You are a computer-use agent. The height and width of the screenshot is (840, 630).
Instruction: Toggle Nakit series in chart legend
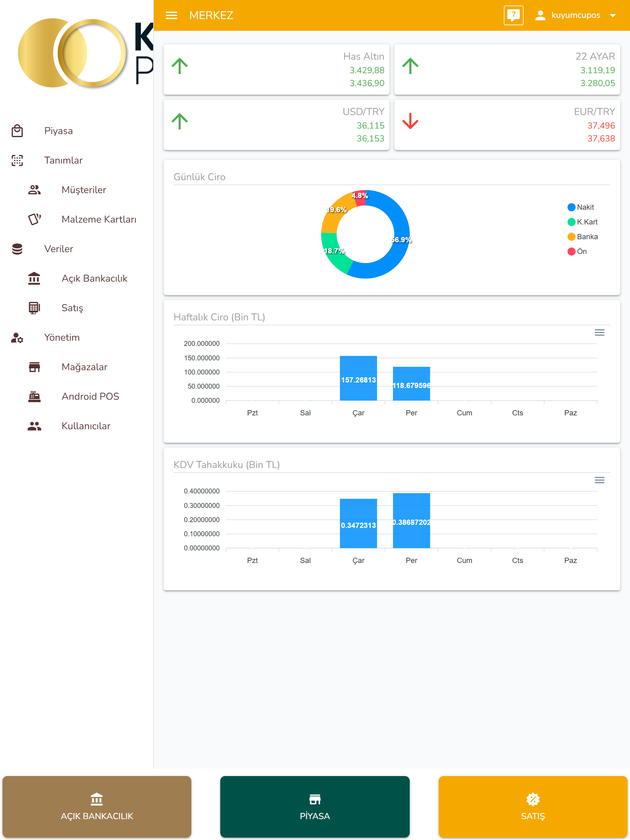(x=580, y=207)
